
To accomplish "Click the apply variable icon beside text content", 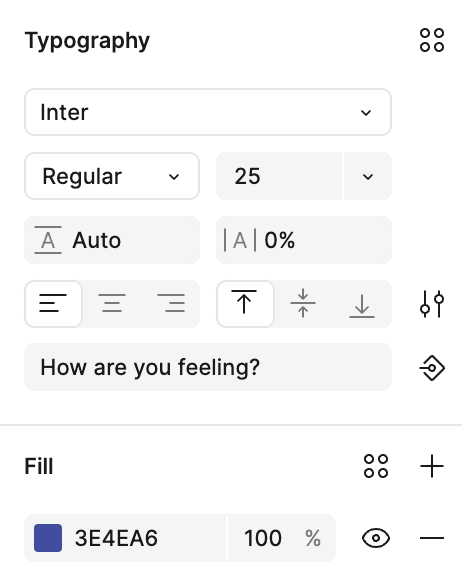I will click(x=432, y=368).
